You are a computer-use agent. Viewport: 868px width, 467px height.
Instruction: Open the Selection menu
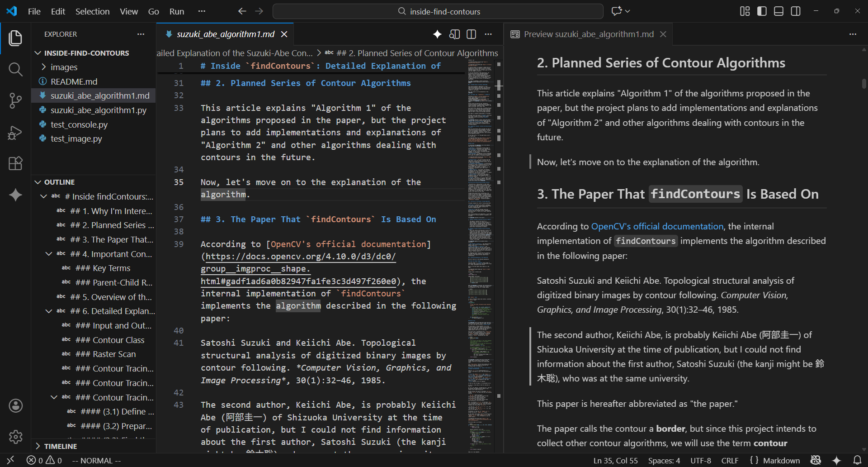[92, 11]
